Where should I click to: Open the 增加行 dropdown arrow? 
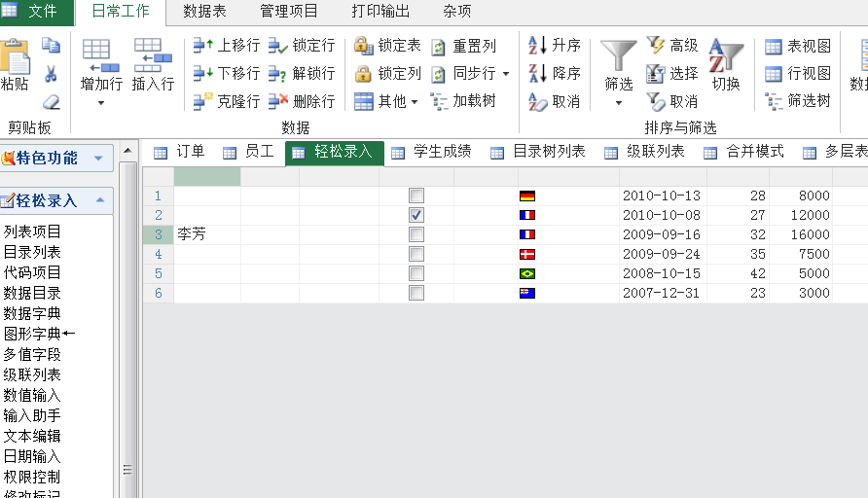tap(101, 103)
